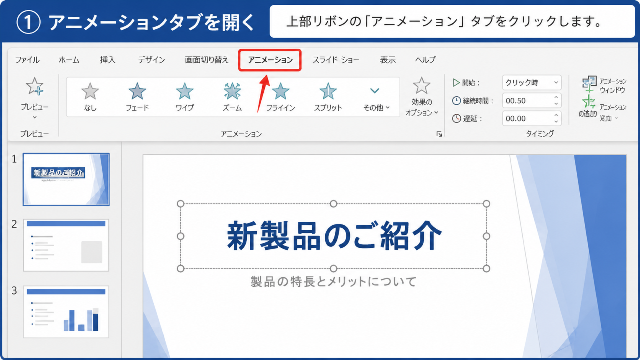Open the アニメーション ribbon tab

point(270,60)
